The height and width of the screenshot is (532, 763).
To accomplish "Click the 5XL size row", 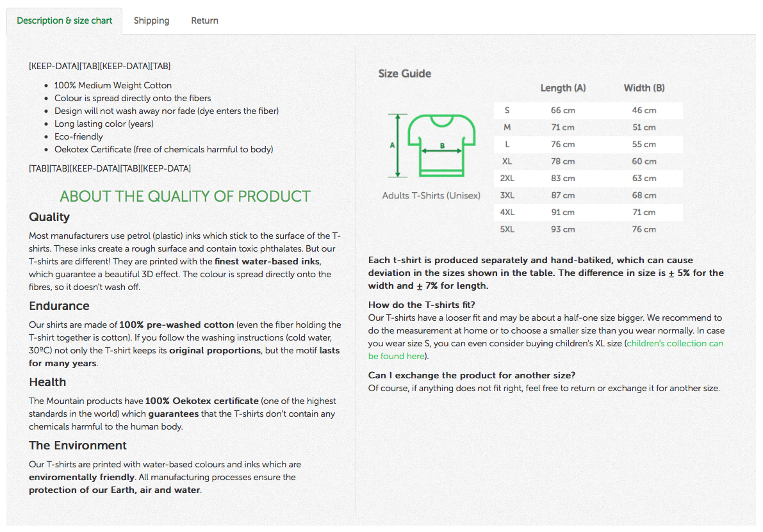I will pyautogui.click(x=588, y=230).
